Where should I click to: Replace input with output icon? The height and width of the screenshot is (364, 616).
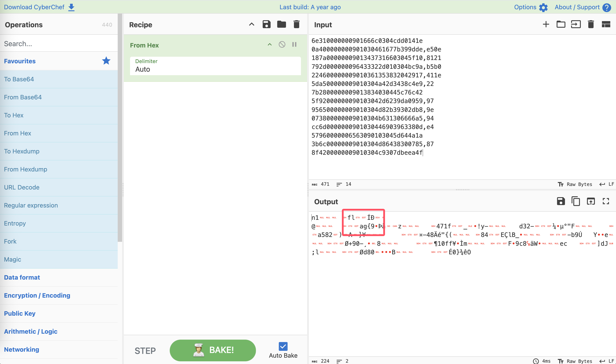(591, 201)
